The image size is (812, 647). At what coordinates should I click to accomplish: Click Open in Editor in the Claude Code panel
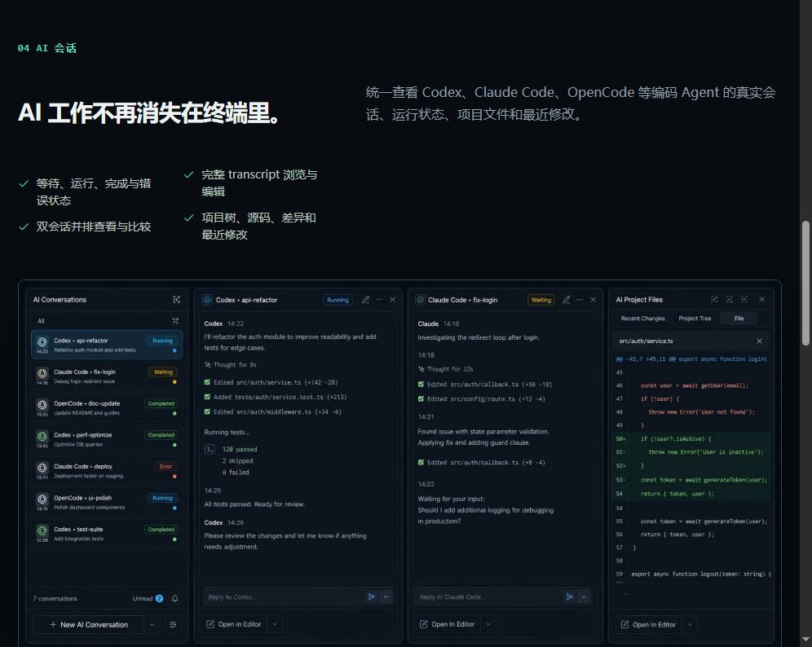tap(448, 624)
